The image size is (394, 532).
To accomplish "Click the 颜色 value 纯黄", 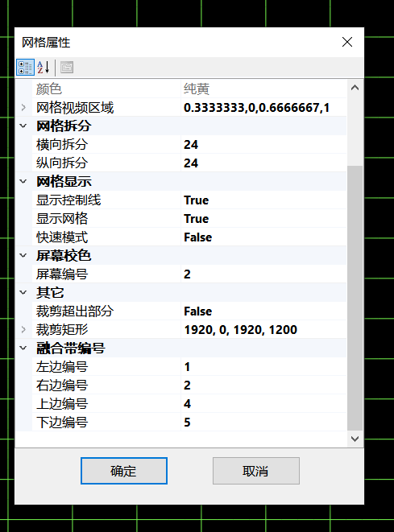I will (263, 89).
